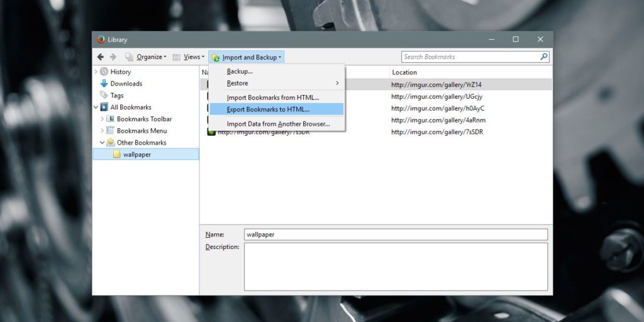
Task: Click in the Description text box
Action: click(x=396, y=267)
